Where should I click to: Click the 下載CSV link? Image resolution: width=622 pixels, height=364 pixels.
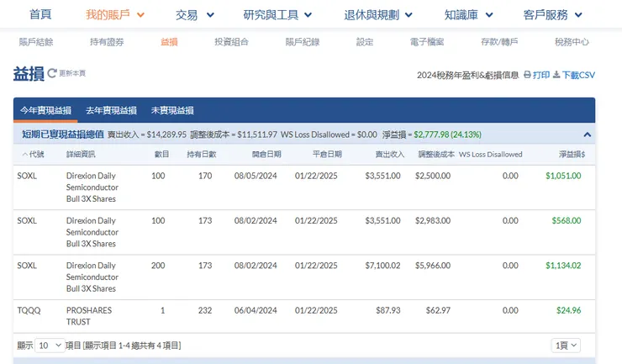pos(578,75)
